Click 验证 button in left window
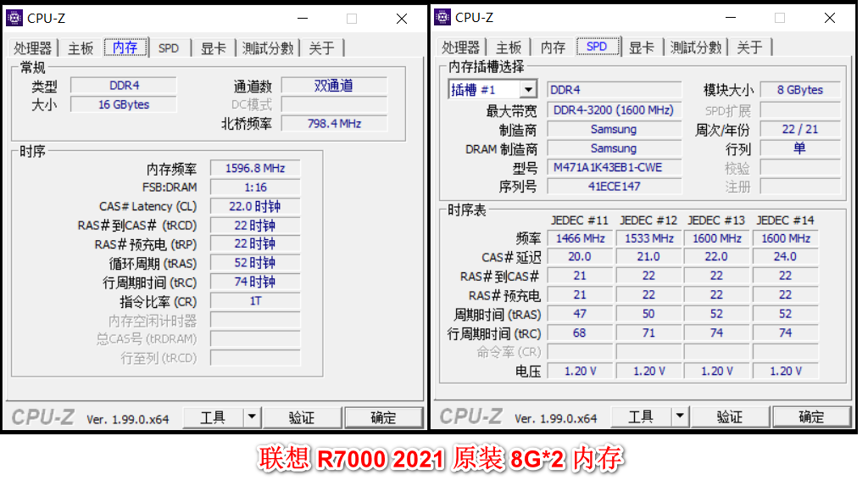This screenshot has height=492, width=868. 302,417
